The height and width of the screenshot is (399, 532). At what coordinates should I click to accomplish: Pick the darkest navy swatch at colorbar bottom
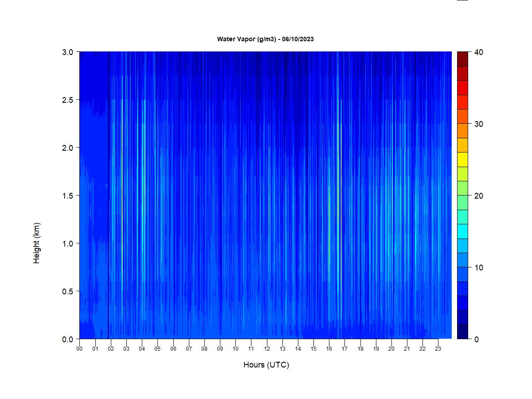tap(462, 332)
